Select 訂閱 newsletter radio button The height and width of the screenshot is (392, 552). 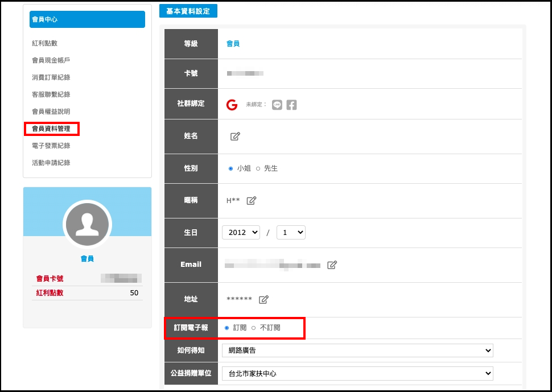coord(227,328)
